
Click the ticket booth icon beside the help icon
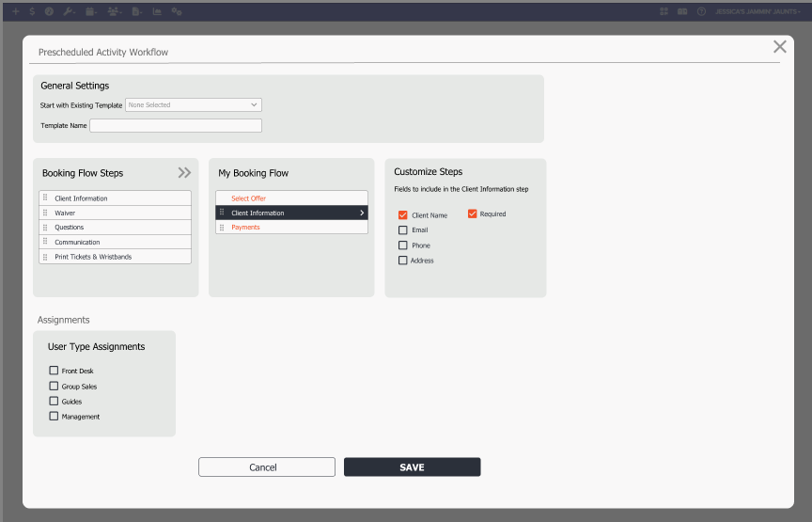click(682, 11)
